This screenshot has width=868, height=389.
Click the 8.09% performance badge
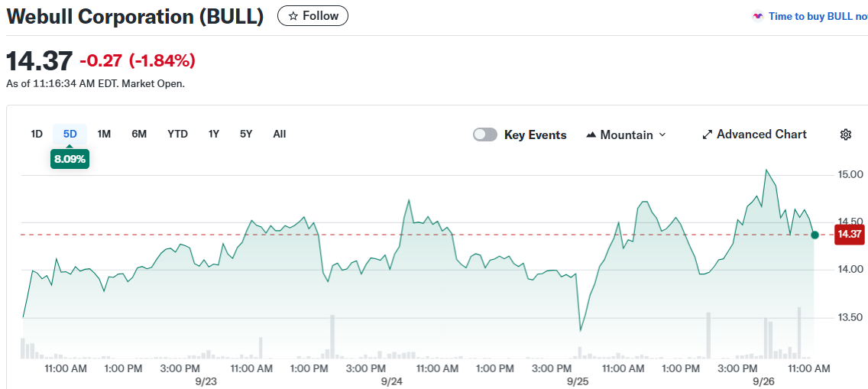click(70, 160)
